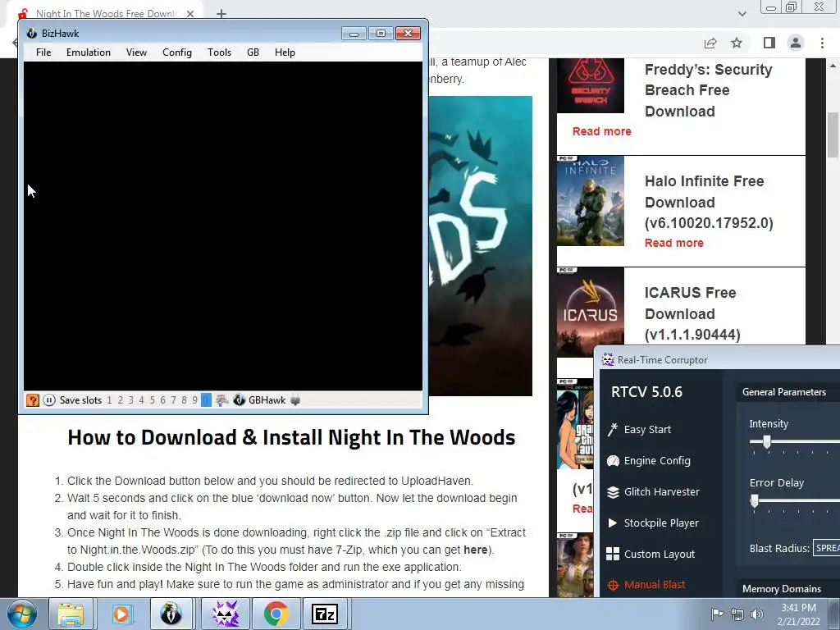Click the gamepad profile icon in BizHawk status bar
Screen dimensions: 840x630
tap(221, 400)
